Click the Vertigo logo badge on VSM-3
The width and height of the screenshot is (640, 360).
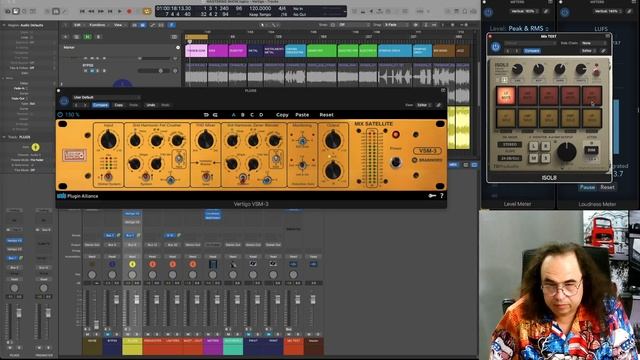click(74, 155)
